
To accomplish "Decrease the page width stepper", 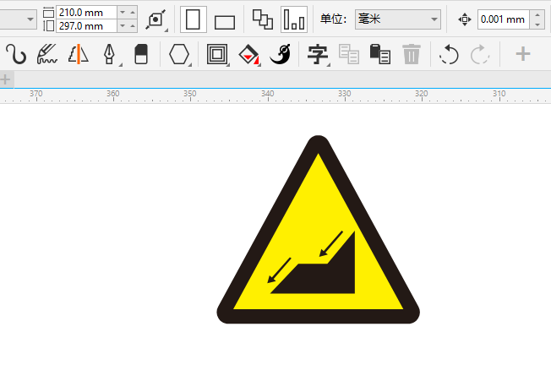I will click(x=123, y=13).
